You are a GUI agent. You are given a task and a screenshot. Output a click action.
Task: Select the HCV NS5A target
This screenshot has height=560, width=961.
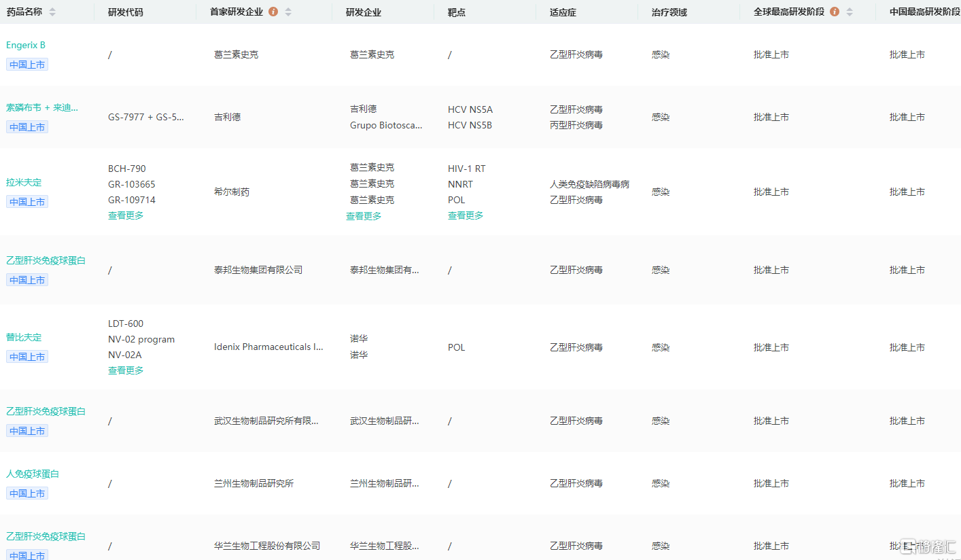(x=470, y=109)
